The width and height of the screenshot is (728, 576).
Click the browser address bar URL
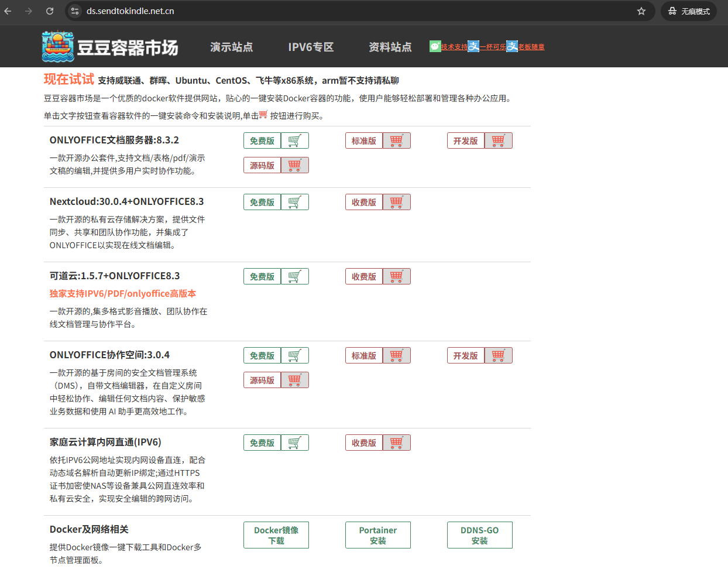click(131, 11)
